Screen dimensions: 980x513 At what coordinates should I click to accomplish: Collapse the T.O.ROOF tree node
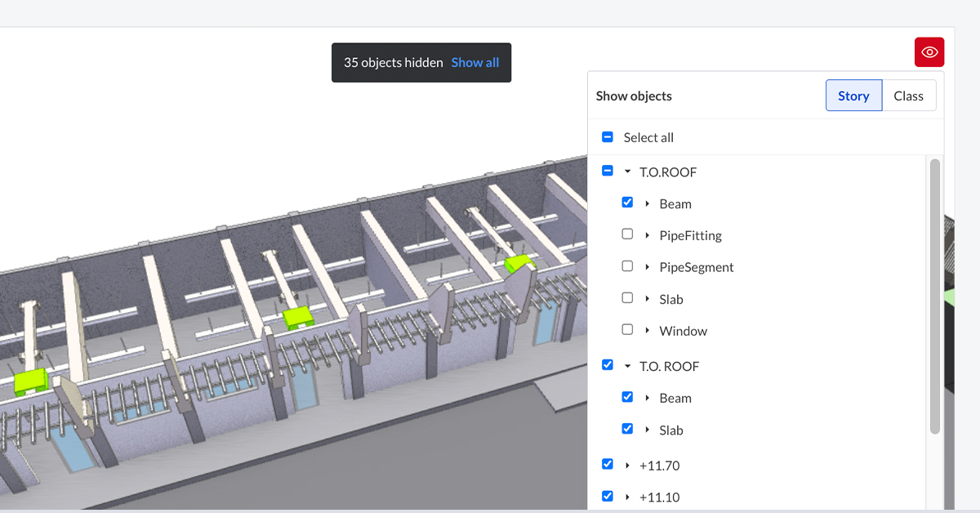pyautogui.click(x=627, y=172)
